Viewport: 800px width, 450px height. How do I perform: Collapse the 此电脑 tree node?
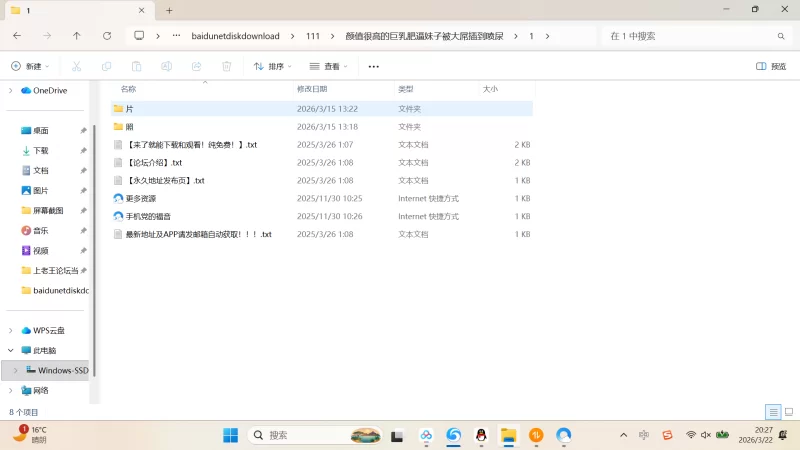tap(10, 351)
